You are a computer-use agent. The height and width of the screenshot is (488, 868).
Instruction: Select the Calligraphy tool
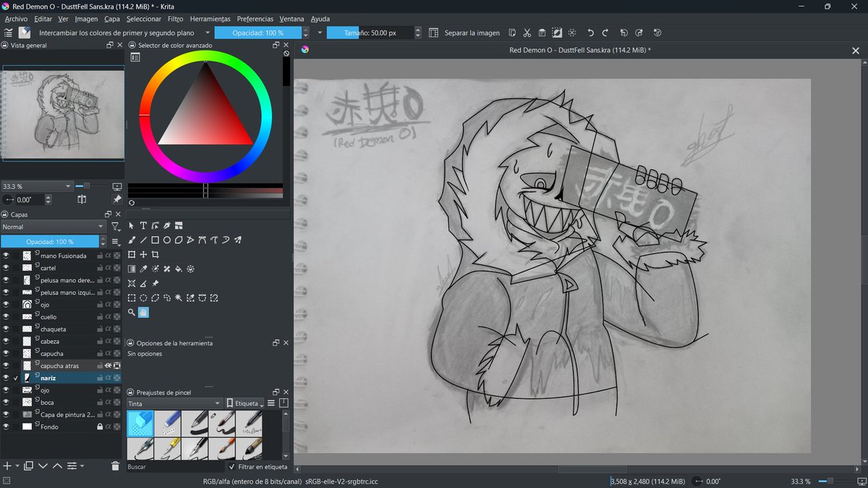click(x=166, y=226)
